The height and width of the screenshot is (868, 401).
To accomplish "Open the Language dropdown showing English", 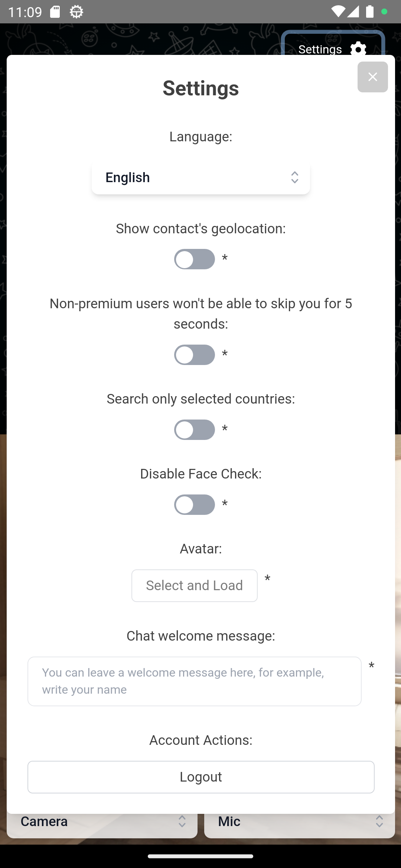I will tap(200, 177).
